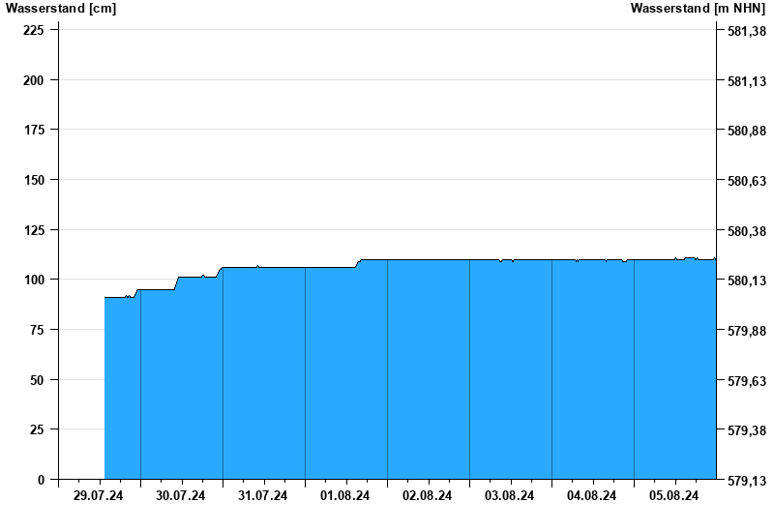Click the 579,38 value on right axis
Screen dimensions: 774x532
(x=747, y=430)
